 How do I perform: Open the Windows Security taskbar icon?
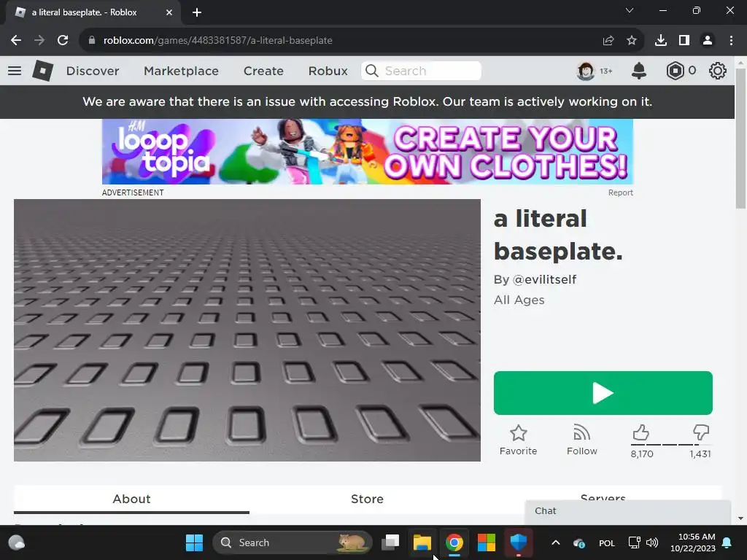click(519, 542)
